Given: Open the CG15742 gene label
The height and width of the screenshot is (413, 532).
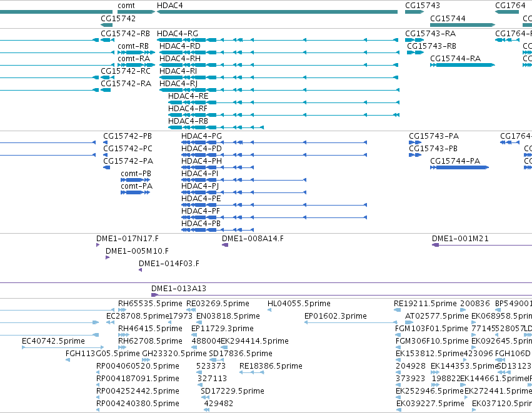Looking at the screenshot, I should 118,18.
